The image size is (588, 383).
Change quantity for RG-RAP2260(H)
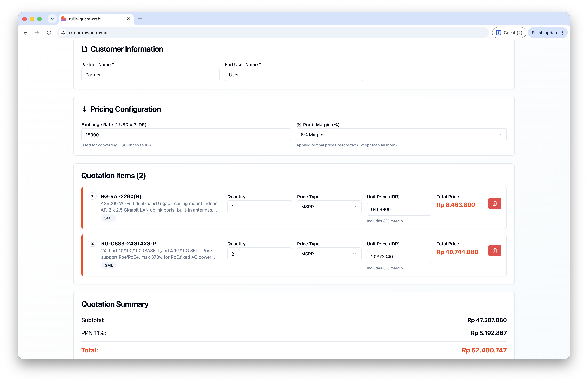(x=259, y=207)
